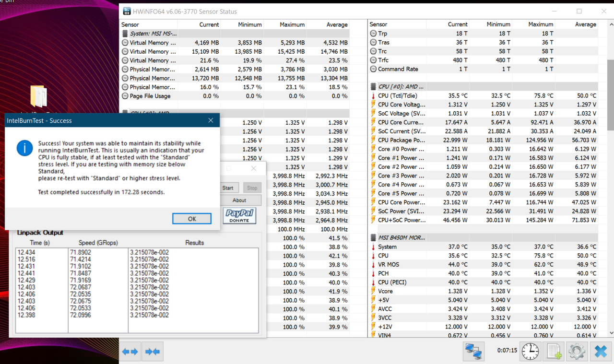Select the System temperature row
Image resolution: width=614 pixels, height=364 pixels.
(484, 247)
